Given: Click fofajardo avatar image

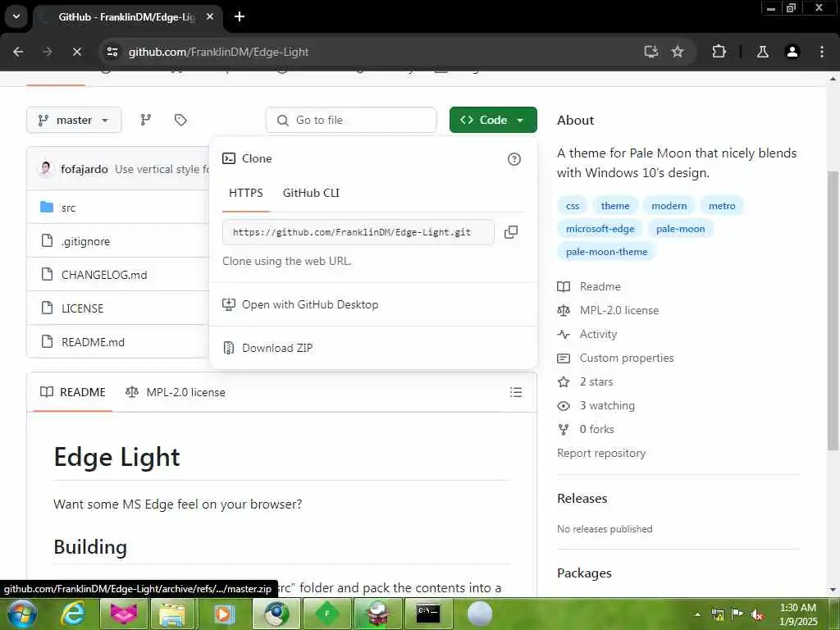Looking at the screenshot, I should click(x=46, y=169).
